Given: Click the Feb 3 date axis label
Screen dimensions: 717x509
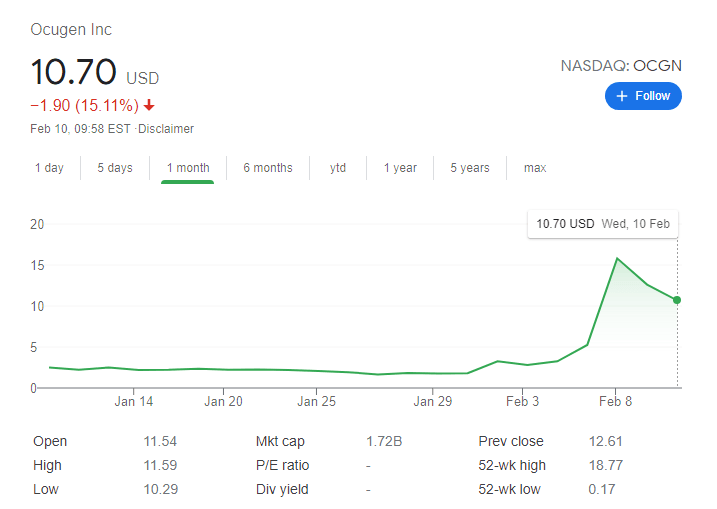Looking at the screenshot, I should 522,402.
